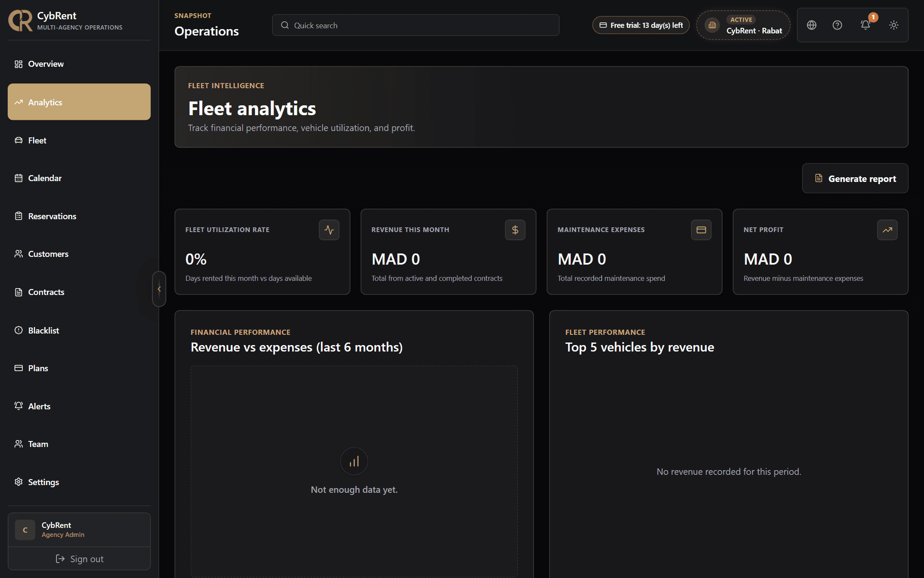Click the Revenue vs expenses chart title
This screenshot has width=924, height=578.
coord(296,347)
